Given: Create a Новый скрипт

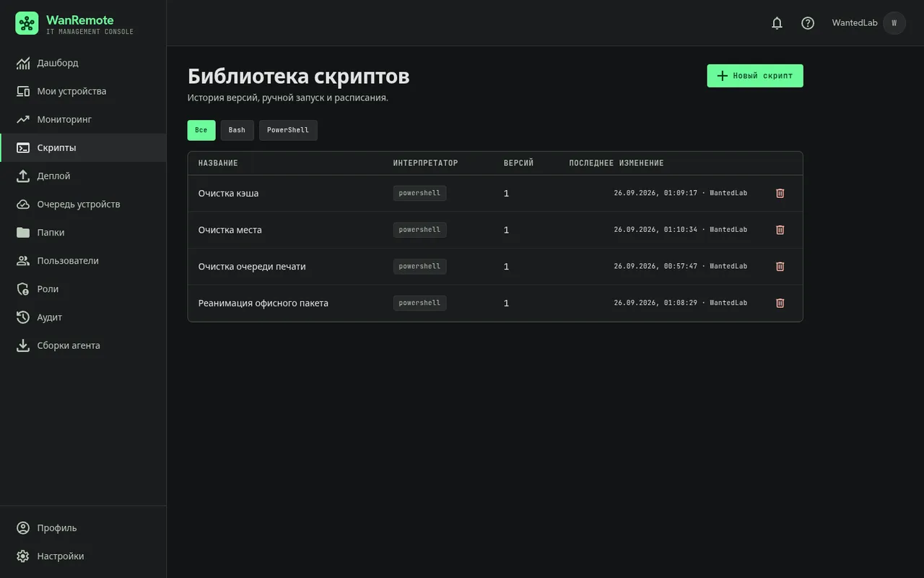Looking at the screenshot, I should [755, 76].
